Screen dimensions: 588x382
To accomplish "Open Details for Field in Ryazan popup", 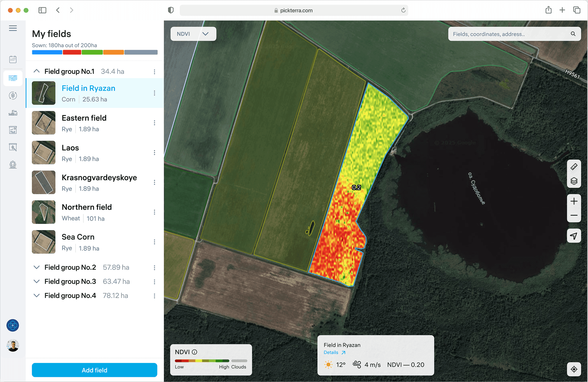I will [331, 352].
